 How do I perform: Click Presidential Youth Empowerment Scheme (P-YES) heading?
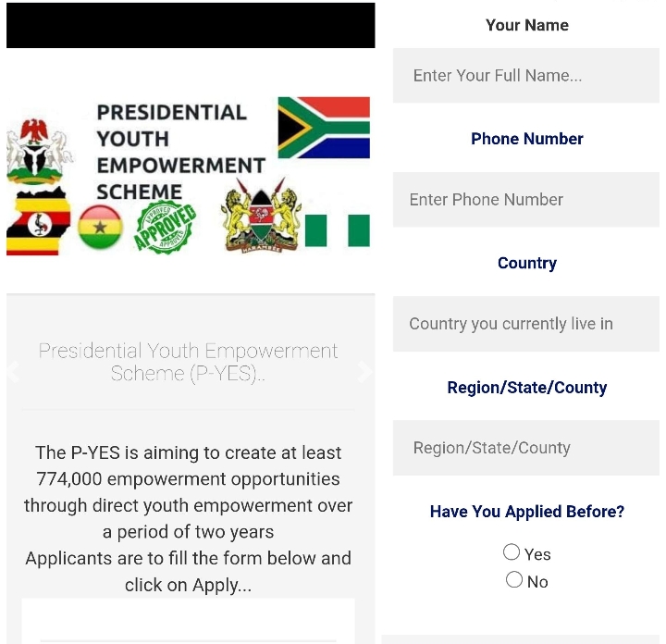point(188,363)
